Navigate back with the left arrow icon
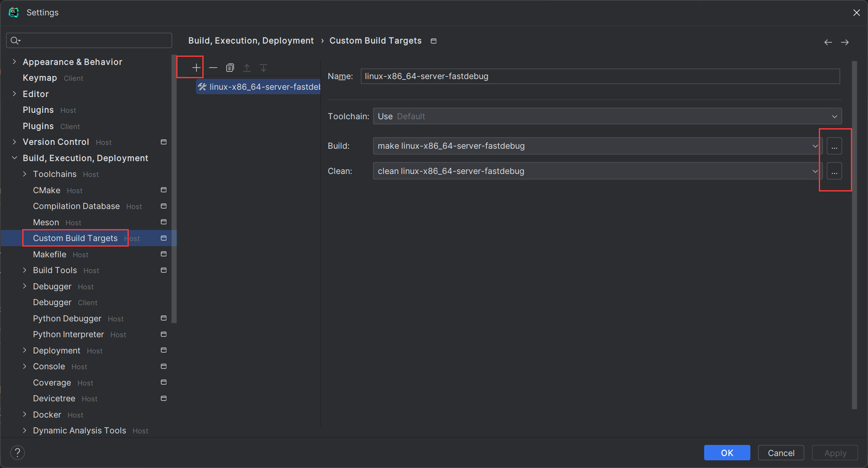The height and width of the screenshot is (468, 868). pos(828,42)
